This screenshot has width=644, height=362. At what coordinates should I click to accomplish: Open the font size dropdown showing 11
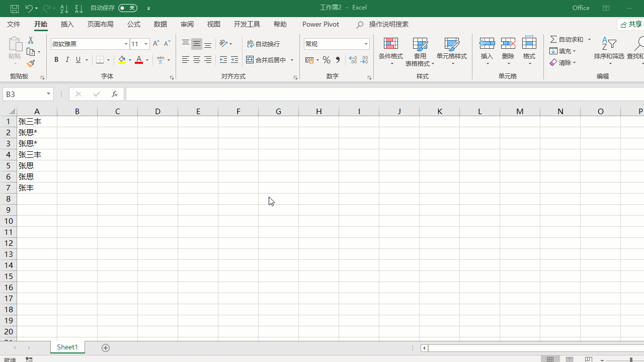coord(146,44)
